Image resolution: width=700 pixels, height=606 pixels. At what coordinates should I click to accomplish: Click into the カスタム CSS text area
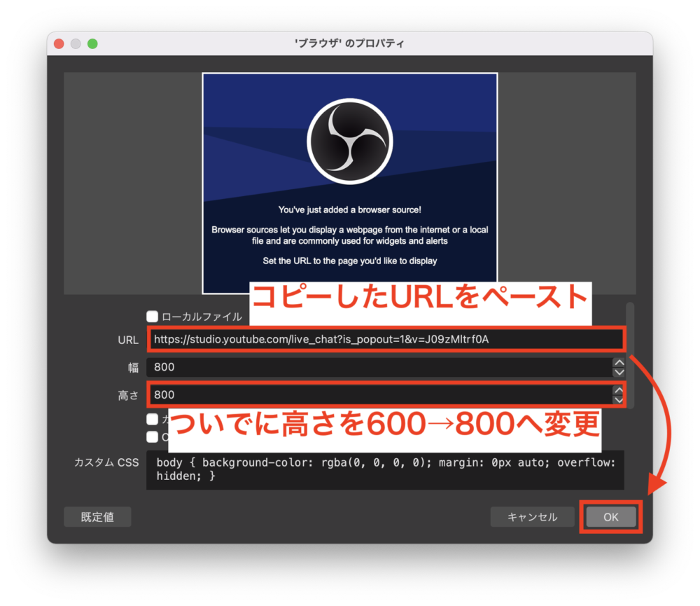click(x=385, y=469)
